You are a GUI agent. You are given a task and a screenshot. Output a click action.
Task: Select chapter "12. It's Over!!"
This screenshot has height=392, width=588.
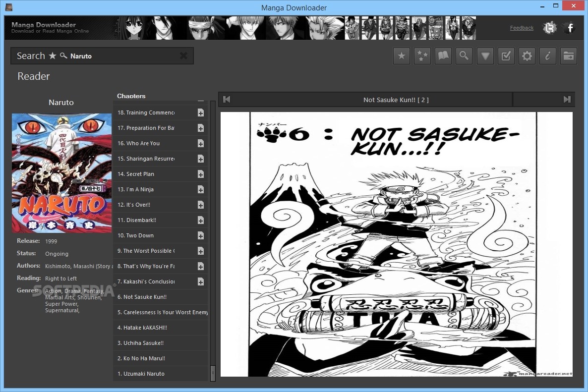click(161, 205)
